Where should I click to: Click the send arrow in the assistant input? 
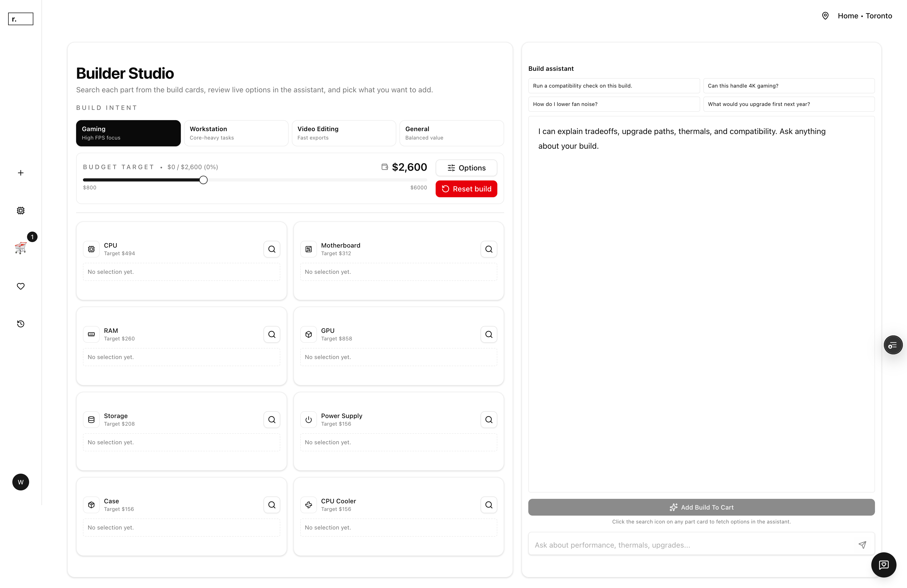[x=863, y=544]
